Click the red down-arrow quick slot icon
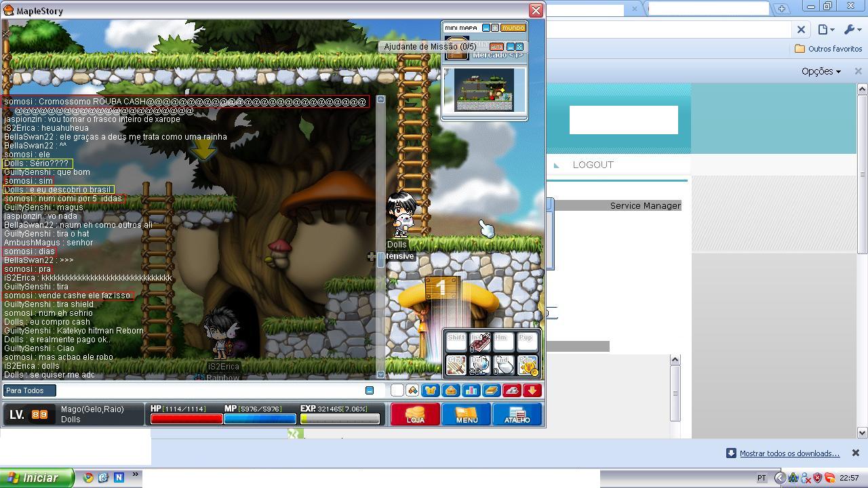The image size is (868, 488). [x=532, y=390]
